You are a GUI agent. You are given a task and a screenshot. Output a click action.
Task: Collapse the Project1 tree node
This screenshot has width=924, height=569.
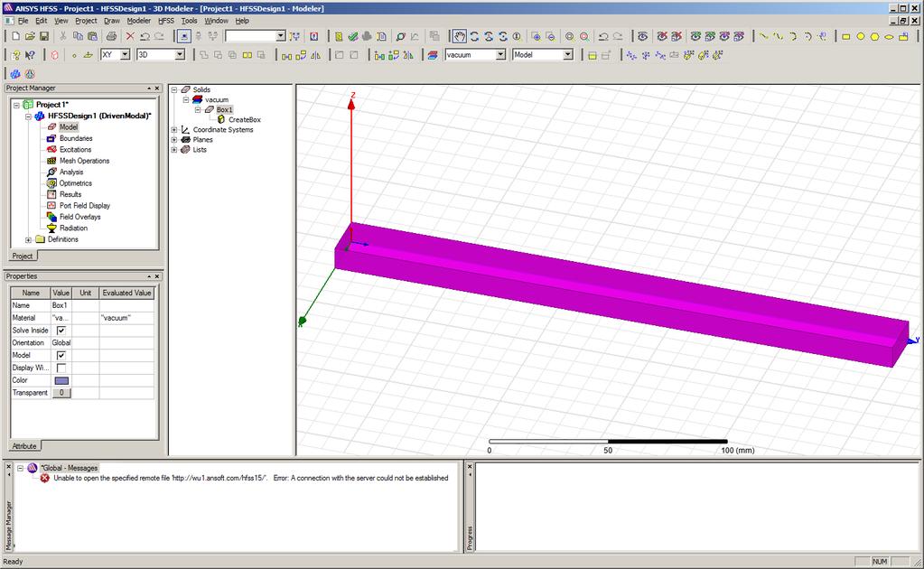pyautogui.click(x=16, y=105)
